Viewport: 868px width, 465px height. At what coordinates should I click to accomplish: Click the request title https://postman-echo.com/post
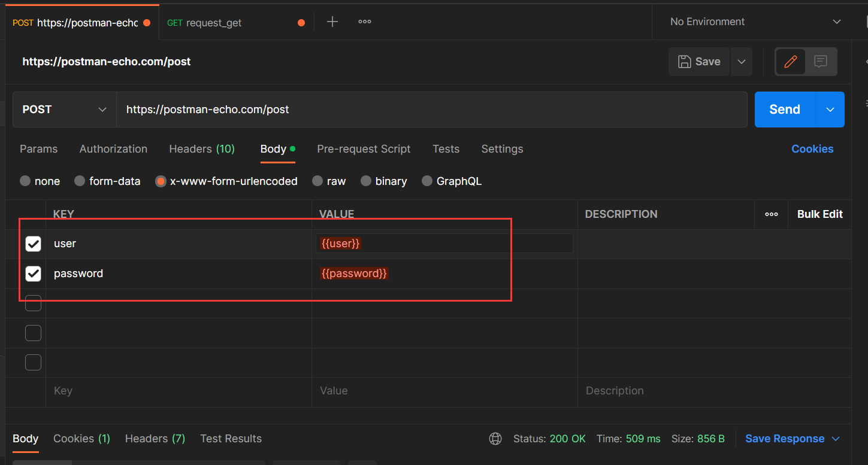[107, 62]
